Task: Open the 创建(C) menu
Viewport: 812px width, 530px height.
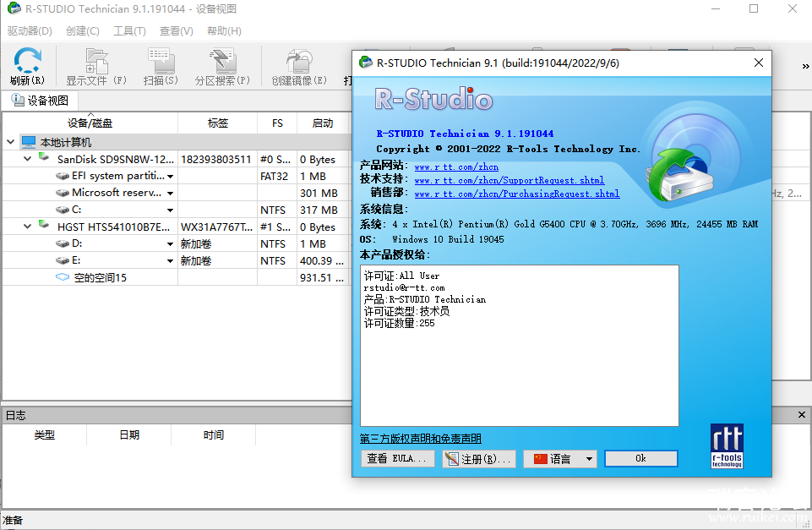Action: point(82,31)
